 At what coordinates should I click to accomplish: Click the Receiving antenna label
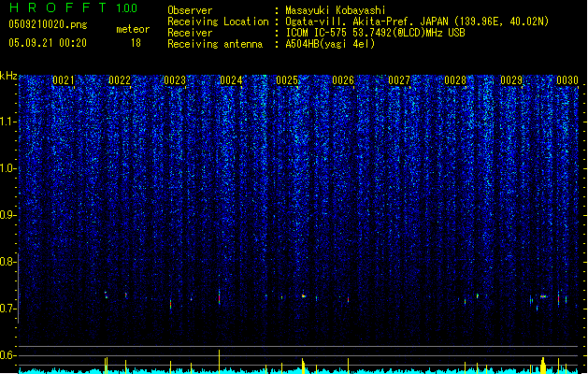[x=215, y=44]
